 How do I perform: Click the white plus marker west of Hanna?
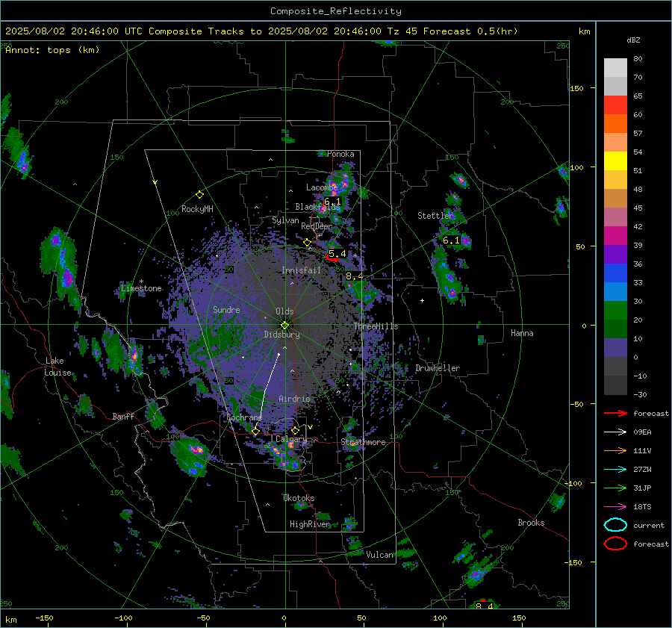[422, 300]
